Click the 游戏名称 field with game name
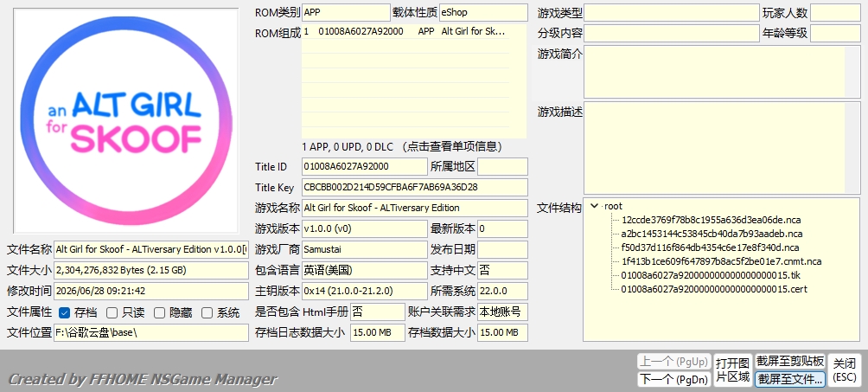 pyautogui.click(x=415, y=208)
